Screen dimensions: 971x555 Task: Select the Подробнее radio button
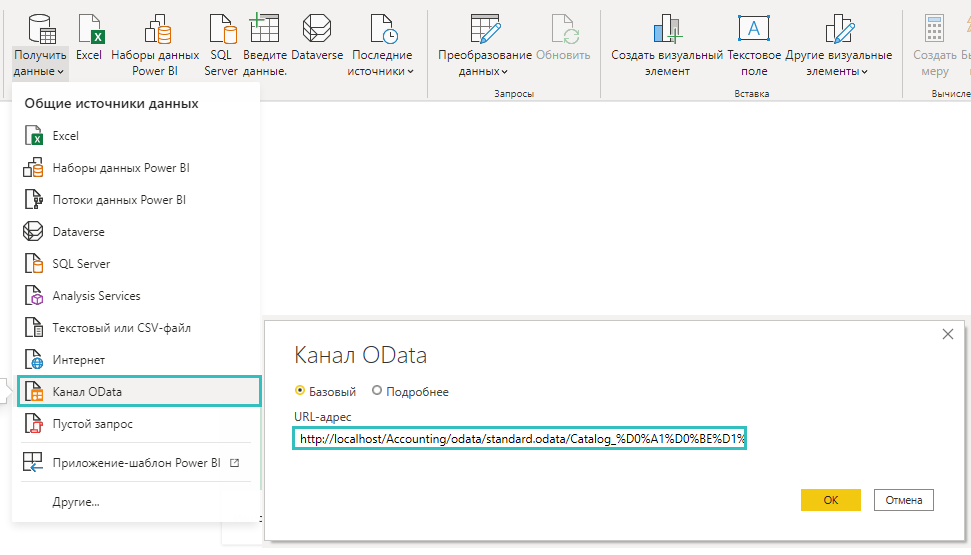coord(377,390)
